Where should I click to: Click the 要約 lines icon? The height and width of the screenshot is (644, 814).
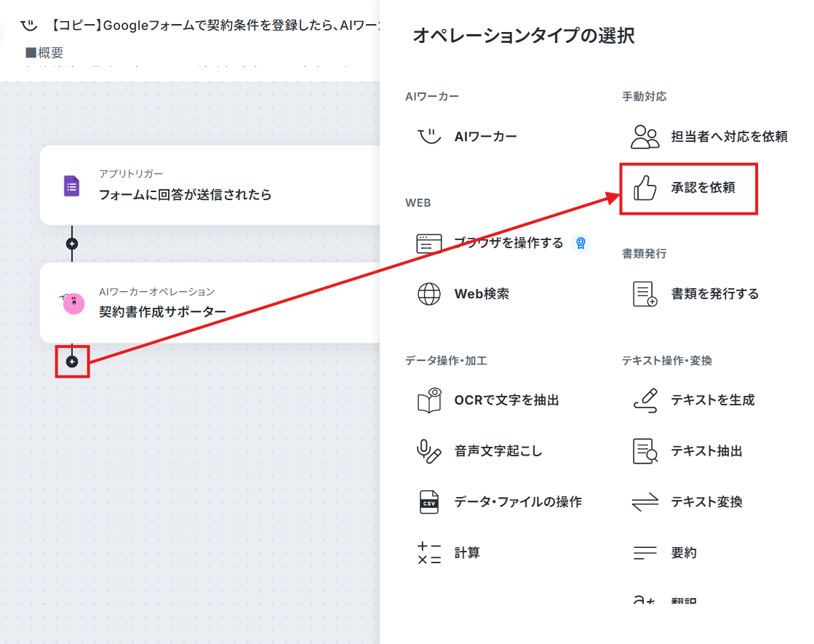point(645,553)
